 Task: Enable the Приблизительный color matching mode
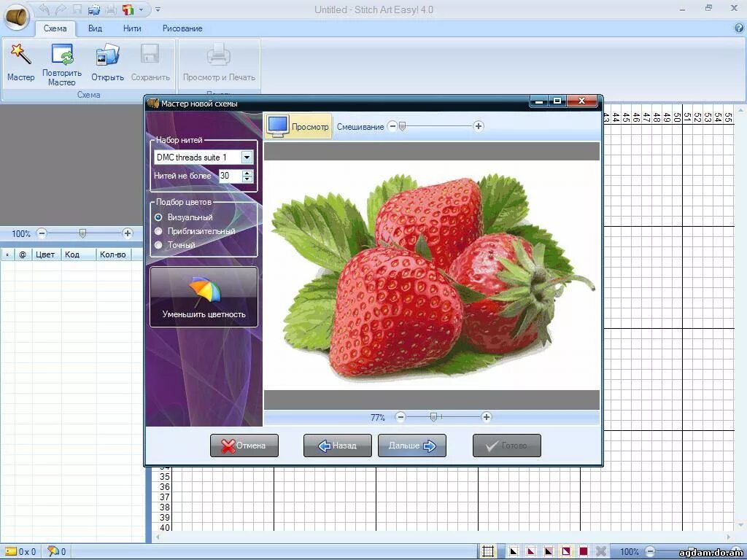(x=158, y=231)
